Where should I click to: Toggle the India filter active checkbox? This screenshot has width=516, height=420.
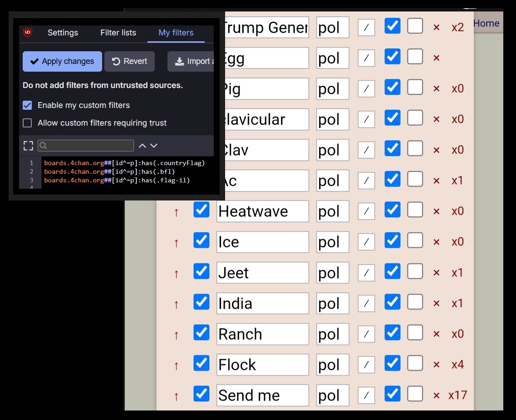[x=201, y=302]
